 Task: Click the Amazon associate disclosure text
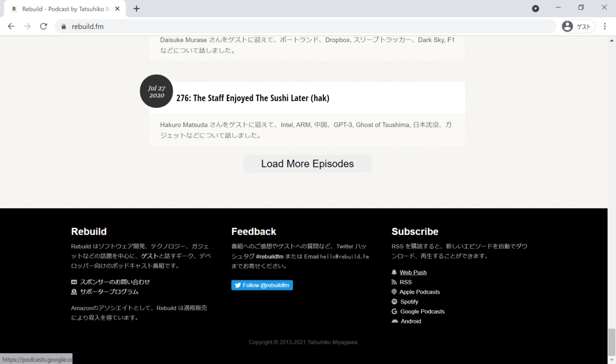tap(139, 313)
